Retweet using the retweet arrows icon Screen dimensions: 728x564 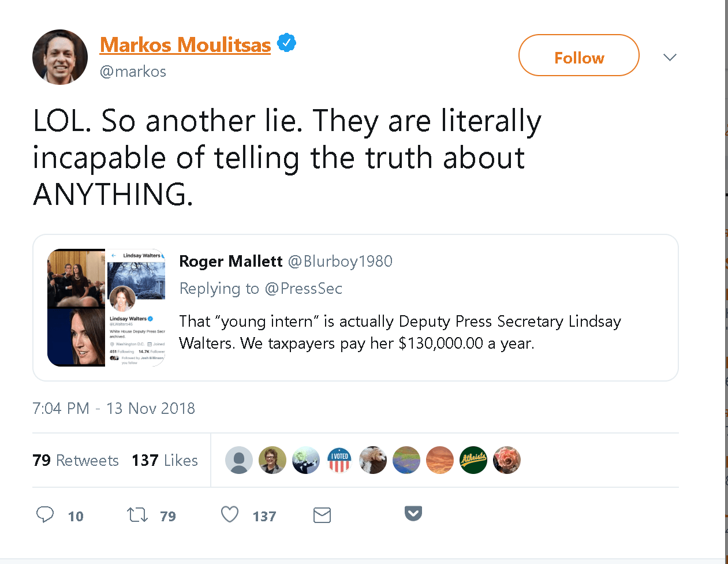(x=137, y=514)
